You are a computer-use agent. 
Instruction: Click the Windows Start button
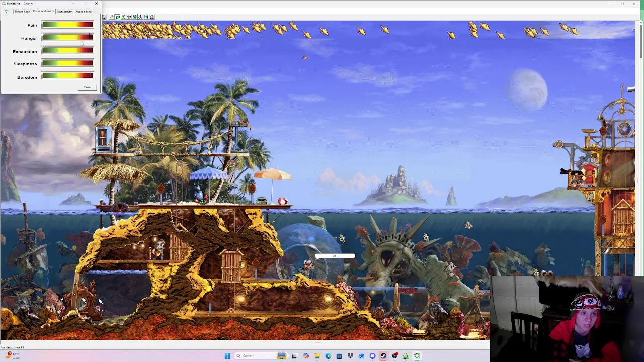pos(227,356)
